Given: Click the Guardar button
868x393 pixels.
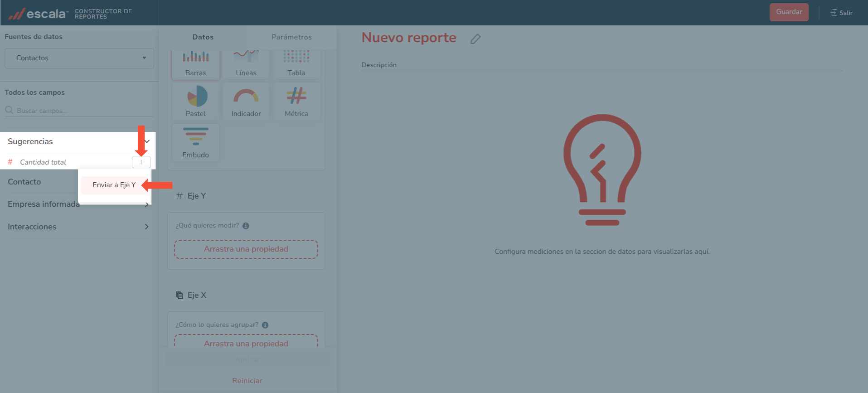Looking at the screenshot, I should click(x=789, y=12).
